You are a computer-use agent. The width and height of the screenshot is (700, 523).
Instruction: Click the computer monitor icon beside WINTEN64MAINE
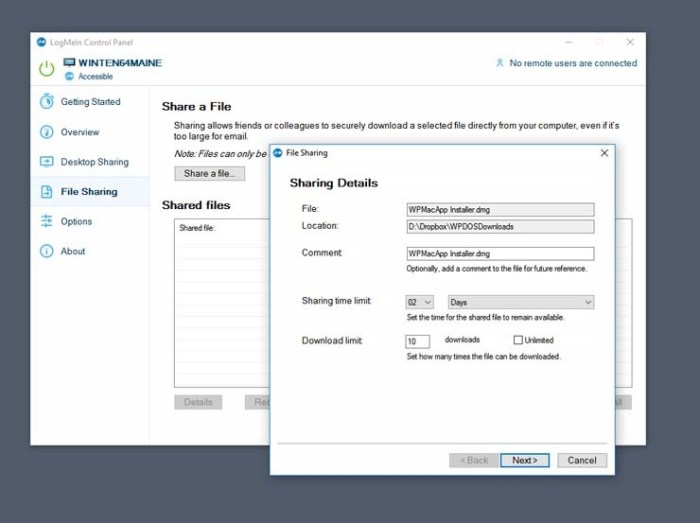[x=69, y=62]
